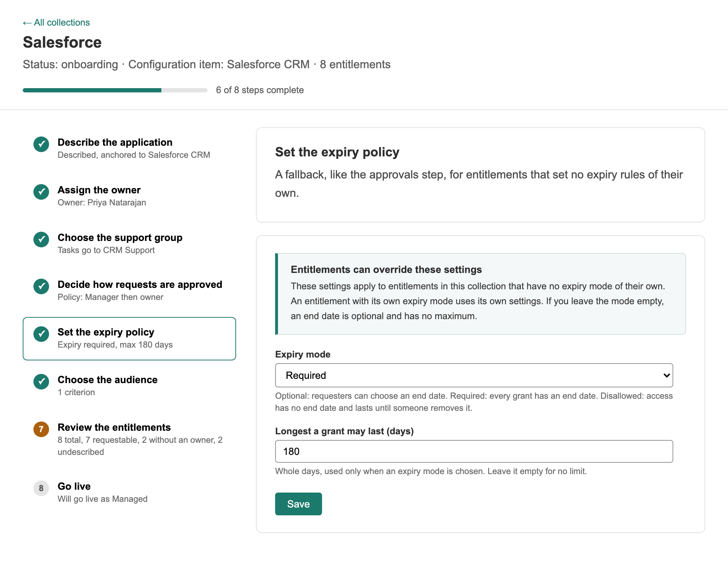Click the checkmark icon beside Describe the application

[x=41, y=144]
